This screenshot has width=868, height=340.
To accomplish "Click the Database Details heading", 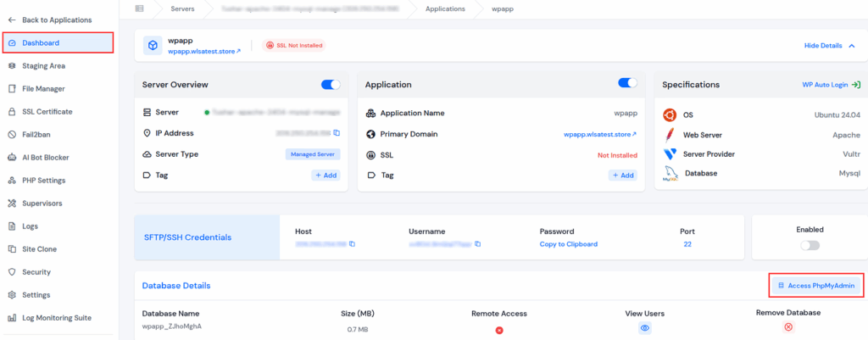I will pyautogui.click(x=176, y=286).
